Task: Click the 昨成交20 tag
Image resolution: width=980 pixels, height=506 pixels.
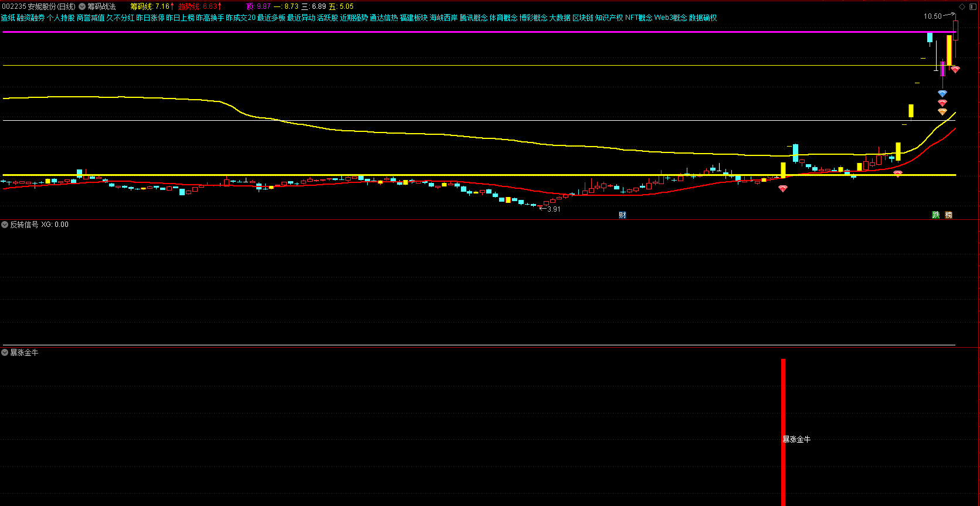Action: (x=240, y=18)
